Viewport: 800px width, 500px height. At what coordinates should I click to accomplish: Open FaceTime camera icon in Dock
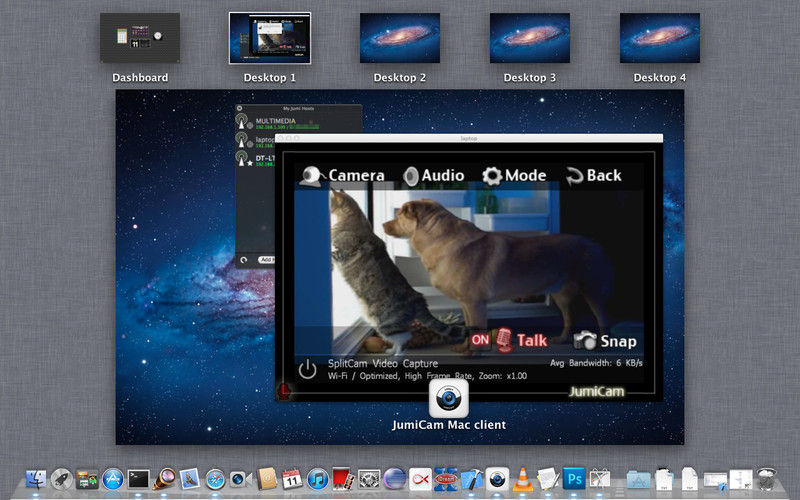(241, 480)
